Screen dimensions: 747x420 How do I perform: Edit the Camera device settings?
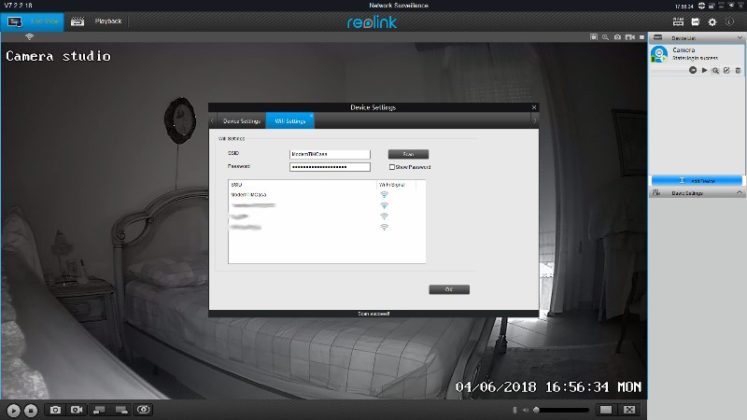[727, 70]
